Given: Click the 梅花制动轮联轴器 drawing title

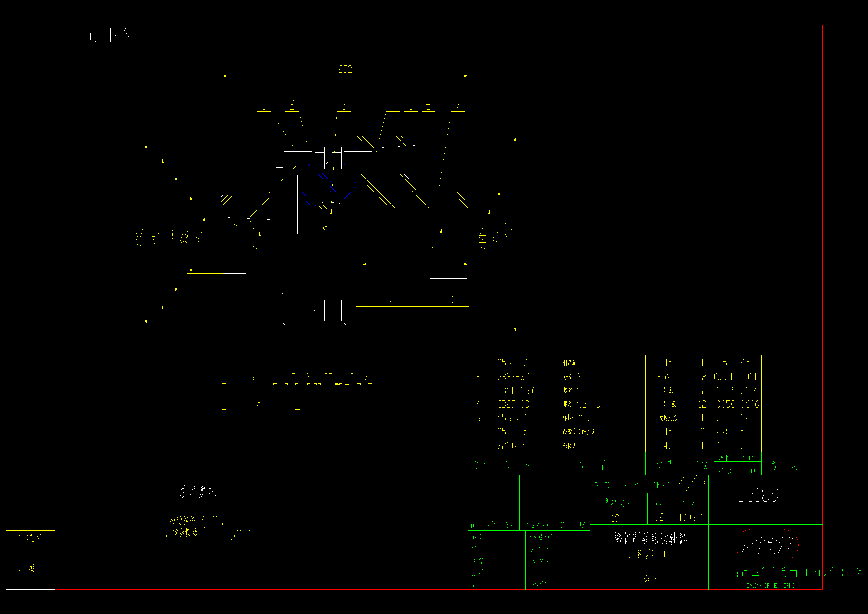Looking at the screenshot, I should (650, 538).
